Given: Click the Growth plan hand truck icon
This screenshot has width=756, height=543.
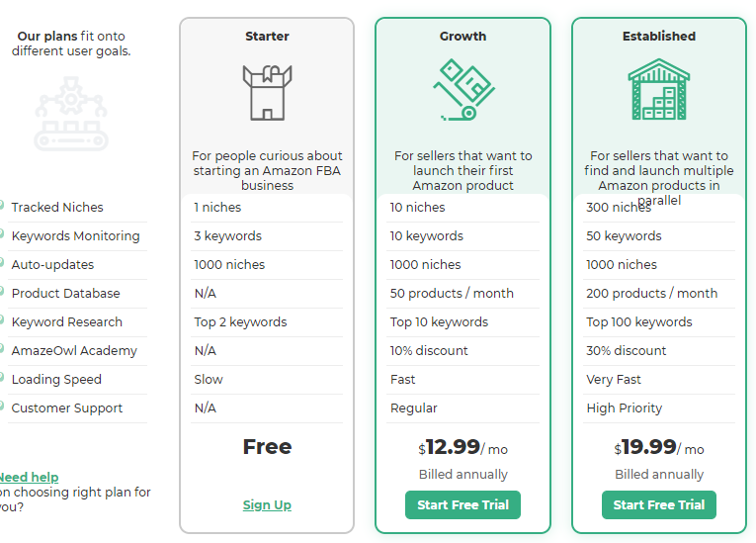Looking at the screenshot, I should coord(463,90).
